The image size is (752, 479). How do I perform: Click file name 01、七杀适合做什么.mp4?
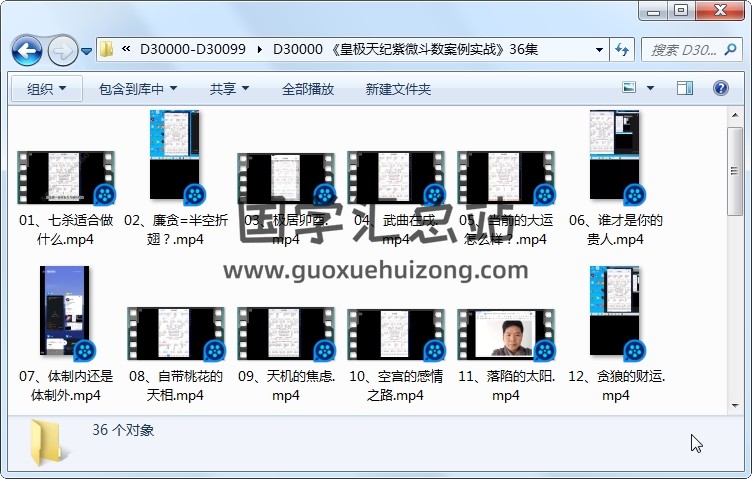pos(66,230)
